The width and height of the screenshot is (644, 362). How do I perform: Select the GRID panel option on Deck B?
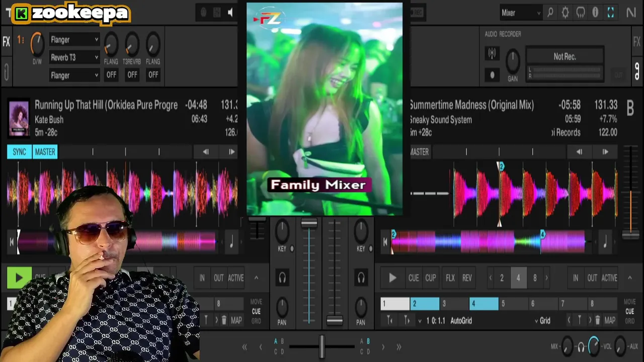629,321
